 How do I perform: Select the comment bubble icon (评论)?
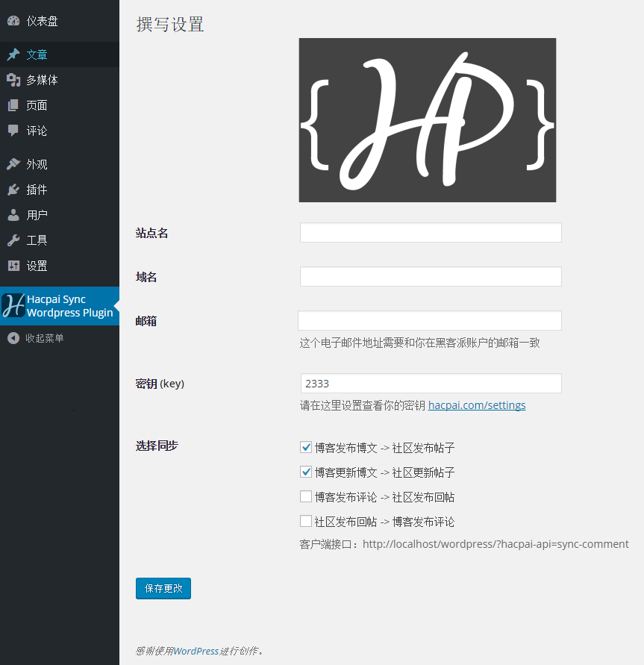13,131
